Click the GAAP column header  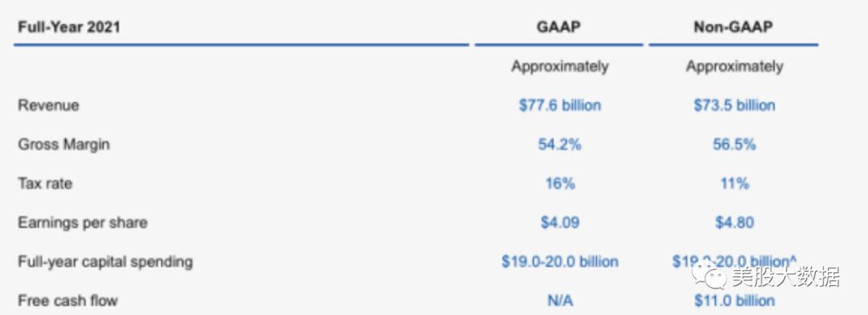tap(559, 27)
